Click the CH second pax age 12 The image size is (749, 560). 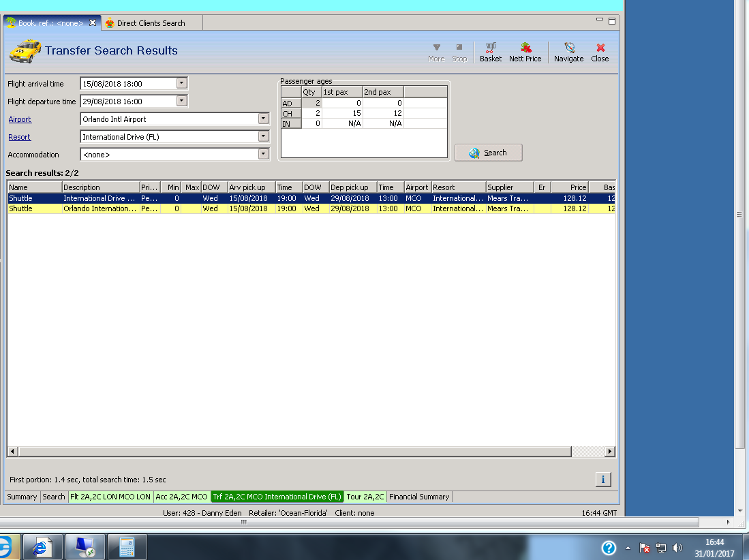383,113
